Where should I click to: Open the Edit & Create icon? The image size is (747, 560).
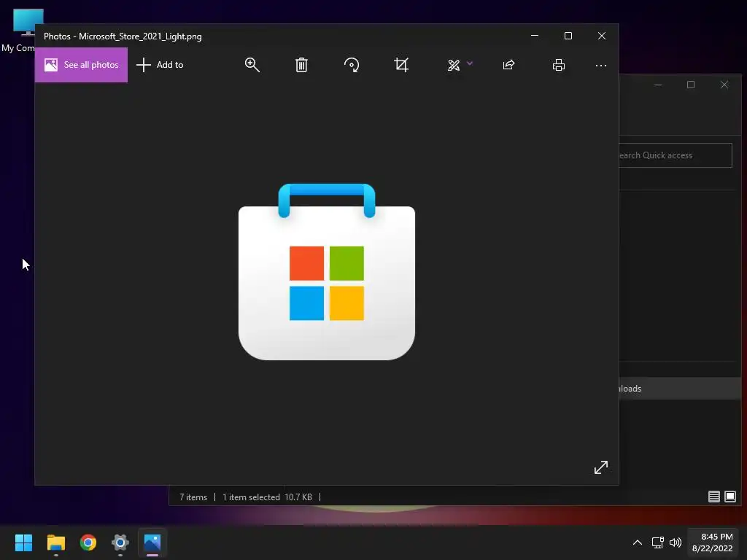pos(454,65)
